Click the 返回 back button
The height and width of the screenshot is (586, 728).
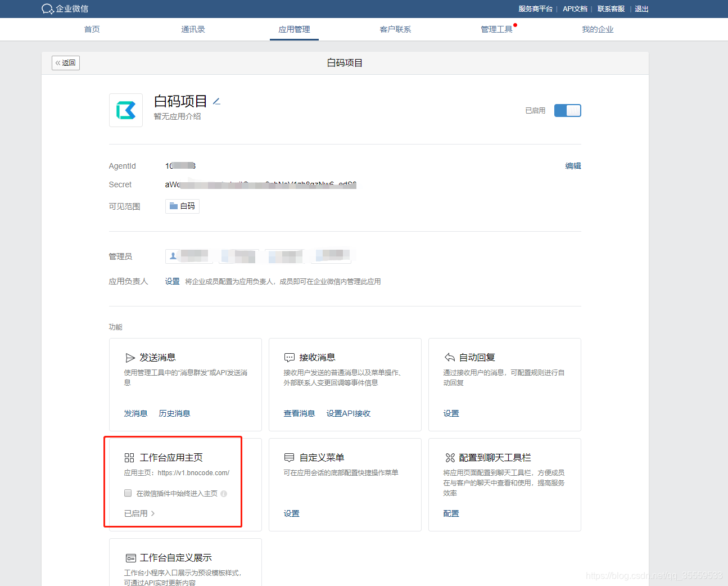click(x=66, y=63)
